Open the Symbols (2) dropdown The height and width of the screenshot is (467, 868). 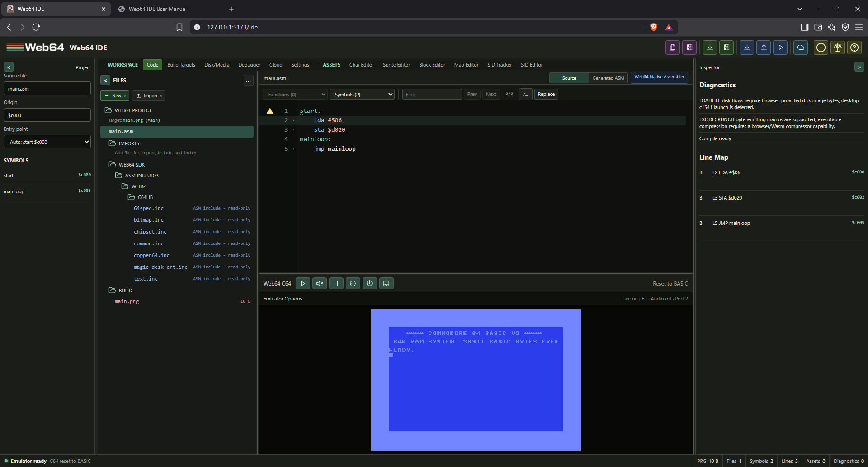[362, 94]
